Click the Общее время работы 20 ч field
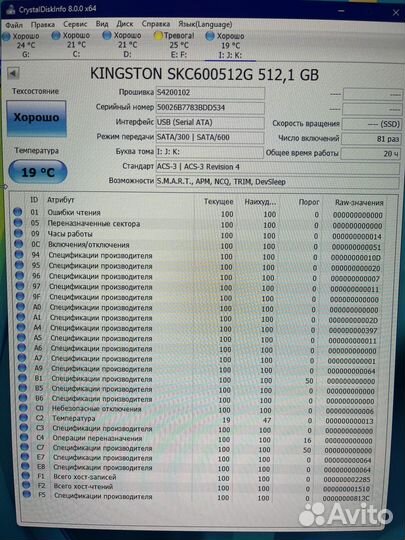This screenshot has width=405, height=540. [x=371, y=154]
